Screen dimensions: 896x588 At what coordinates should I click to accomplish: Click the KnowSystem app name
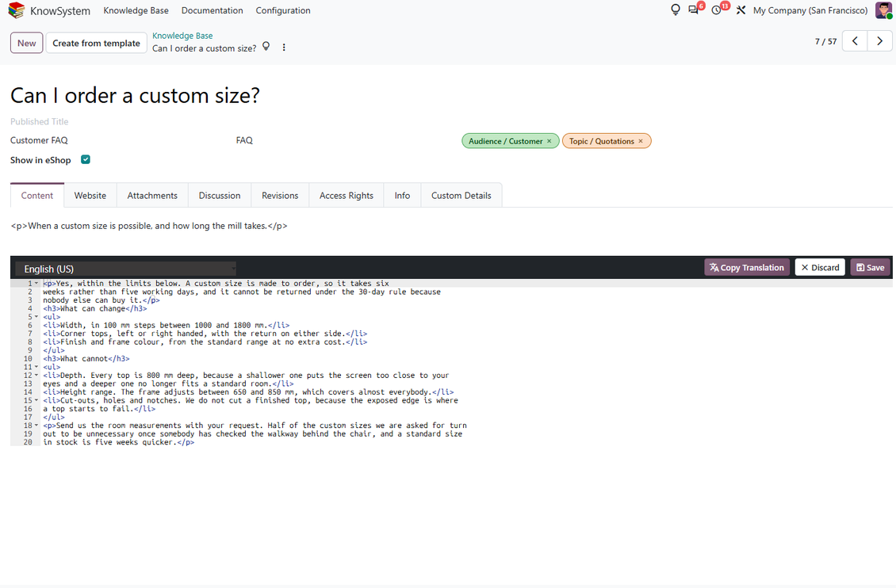click(x=60, y=11)
